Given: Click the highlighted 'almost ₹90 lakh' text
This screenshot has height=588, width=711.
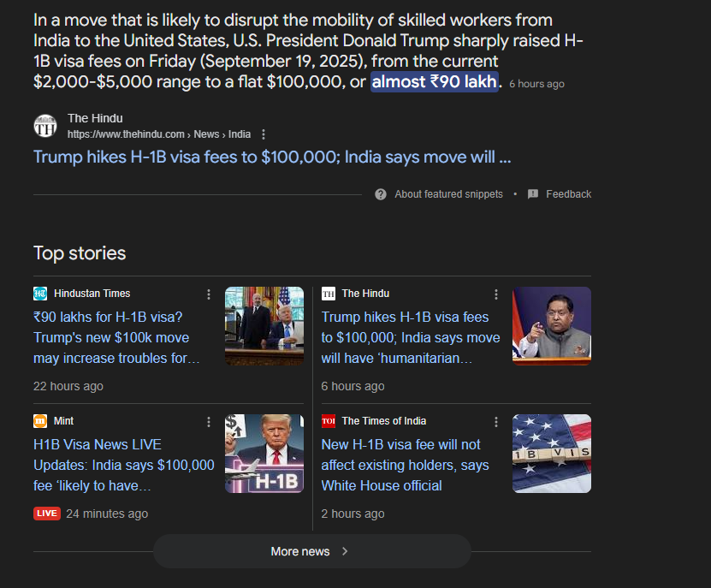Looking at the screenshot, I should (435, 81).
